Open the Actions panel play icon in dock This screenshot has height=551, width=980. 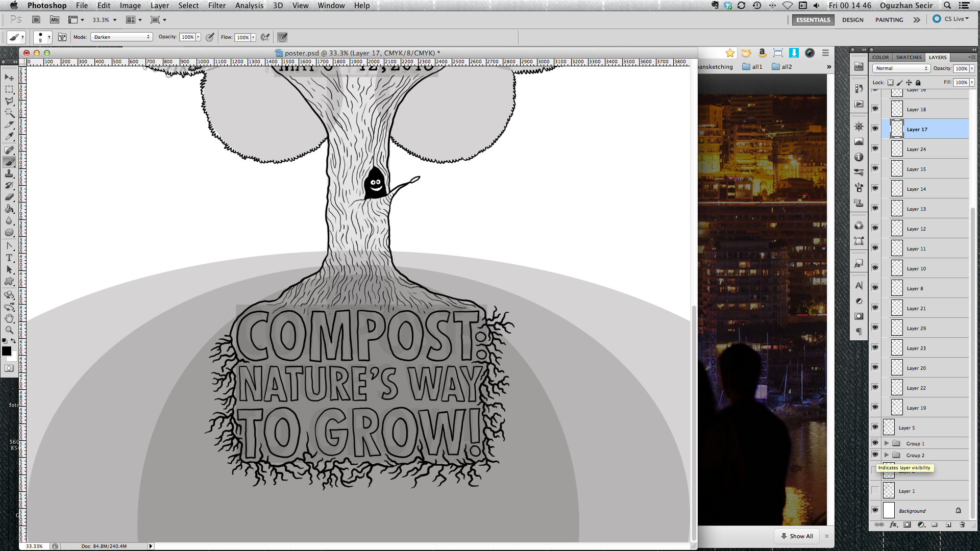pos(859,104)
